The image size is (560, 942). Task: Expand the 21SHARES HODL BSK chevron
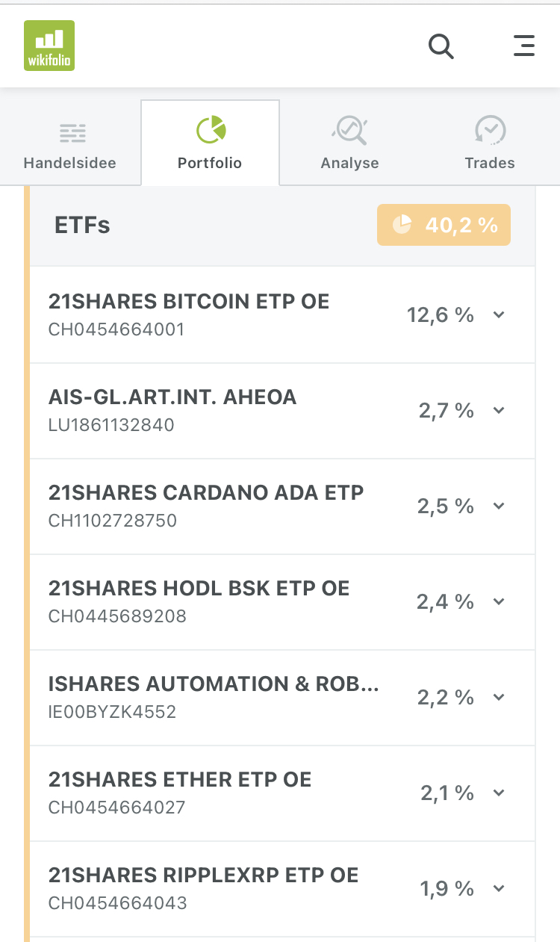(x=500, y=601)
